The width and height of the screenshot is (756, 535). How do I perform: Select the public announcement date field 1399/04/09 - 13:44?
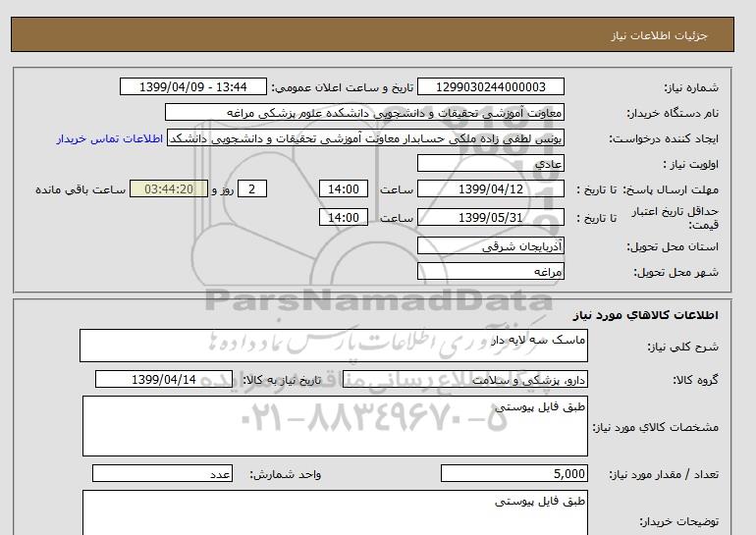[x=192, y=86]
